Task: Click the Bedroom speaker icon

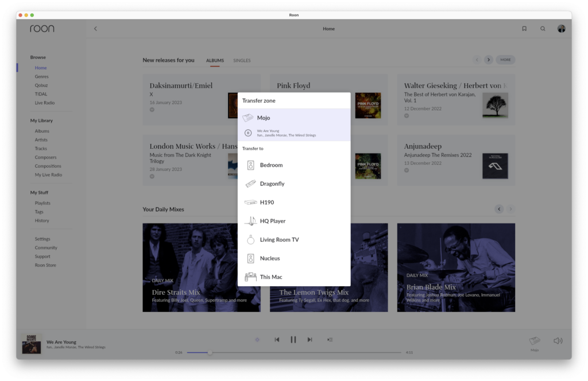Action: [250, 165]
